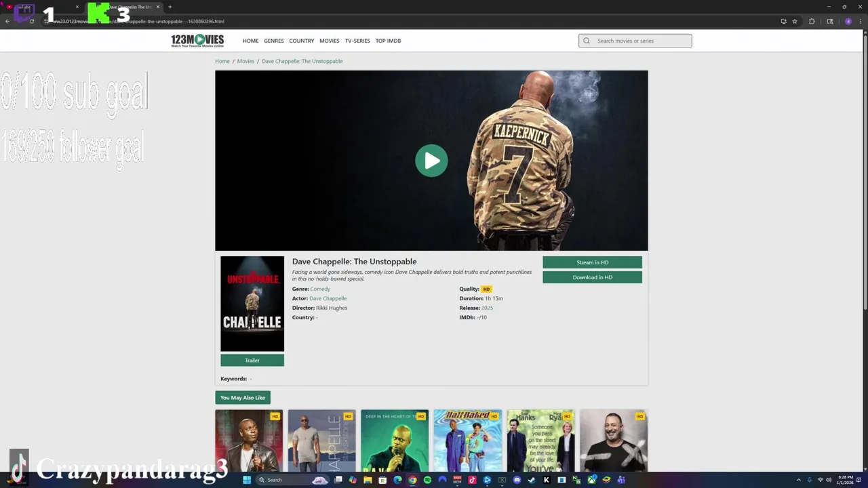Go to the MOVIES section

(x=330, y=41)
